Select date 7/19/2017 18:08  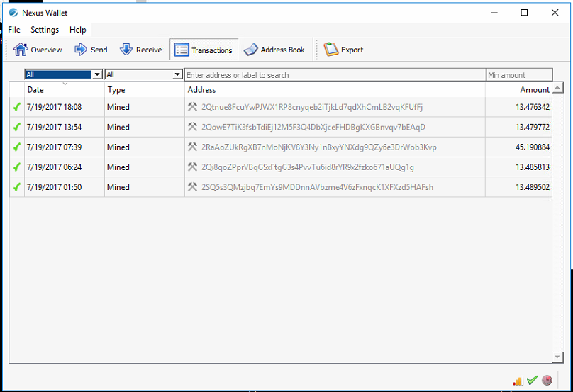coord(54,107)
